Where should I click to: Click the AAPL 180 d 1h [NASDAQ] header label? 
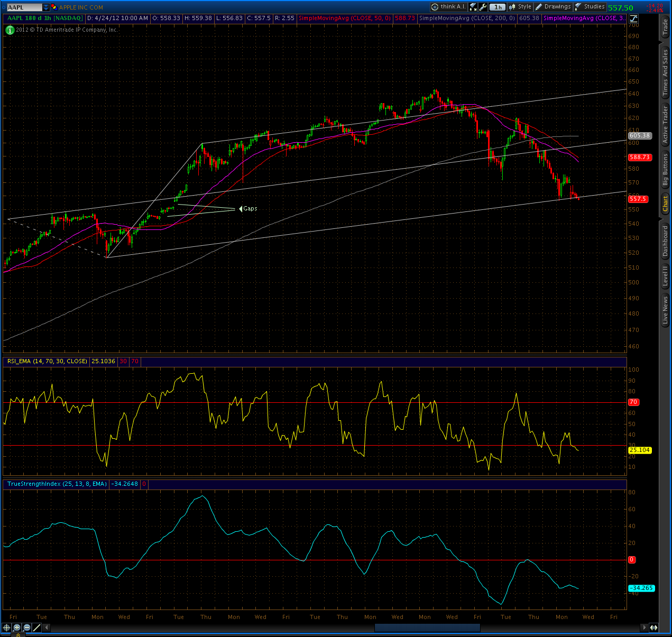45,18
